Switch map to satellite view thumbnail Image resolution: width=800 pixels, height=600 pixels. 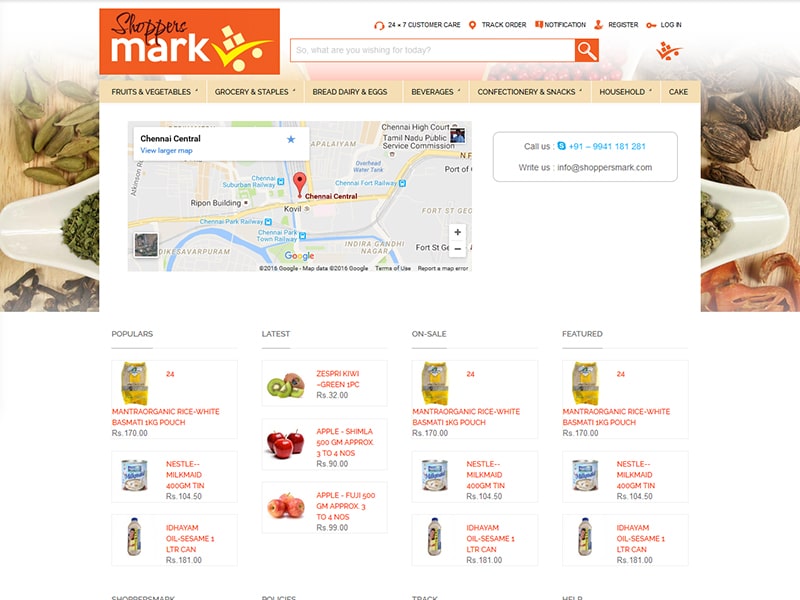pyautogui.click(x=146, y=245)
